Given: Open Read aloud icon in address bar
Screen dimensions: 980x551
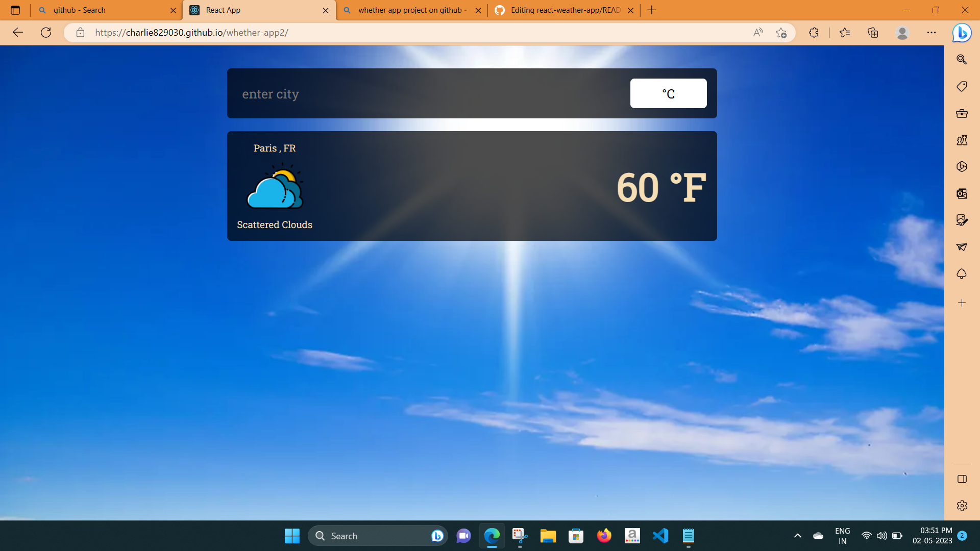Looking at the screenshot, I should coord(758,33).
